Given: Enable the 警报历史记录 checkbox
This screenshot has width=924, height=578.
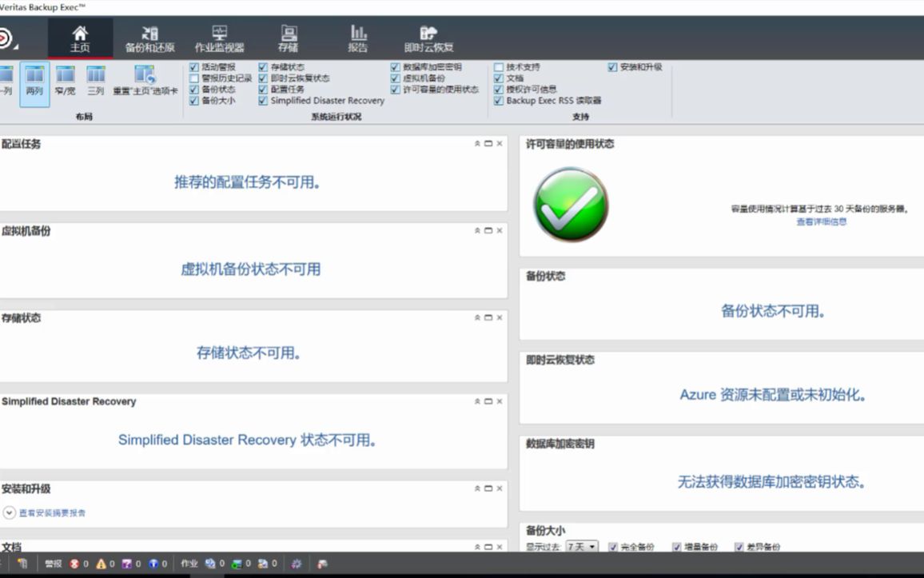Looking at the screenshot, I should (194, 78).
